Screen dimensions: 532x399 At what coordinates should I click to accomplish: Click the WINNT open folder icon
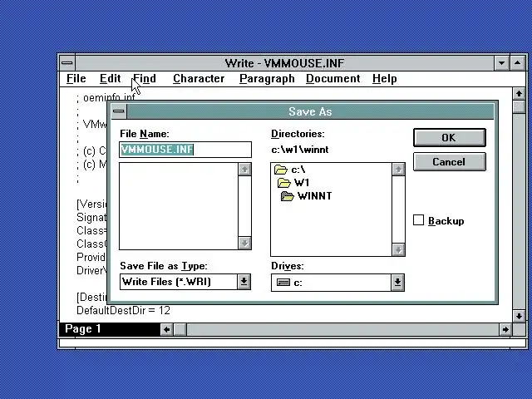click(288, 196)
